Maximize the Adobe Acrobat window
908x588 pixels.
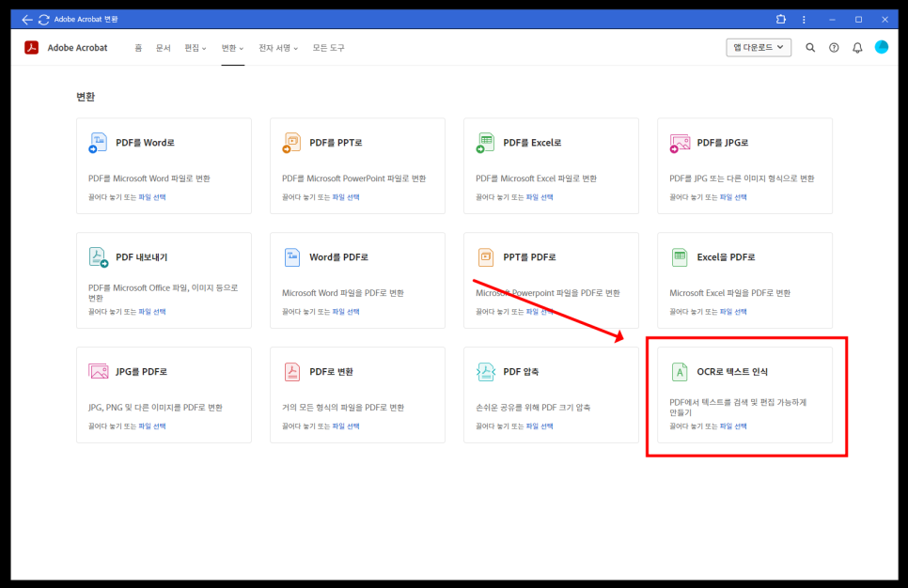[859, 20]
